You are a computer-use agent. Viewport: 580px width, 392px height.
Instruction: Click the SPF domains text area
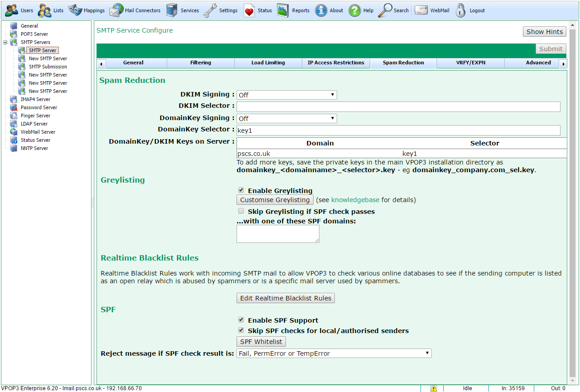click(278, 234)
